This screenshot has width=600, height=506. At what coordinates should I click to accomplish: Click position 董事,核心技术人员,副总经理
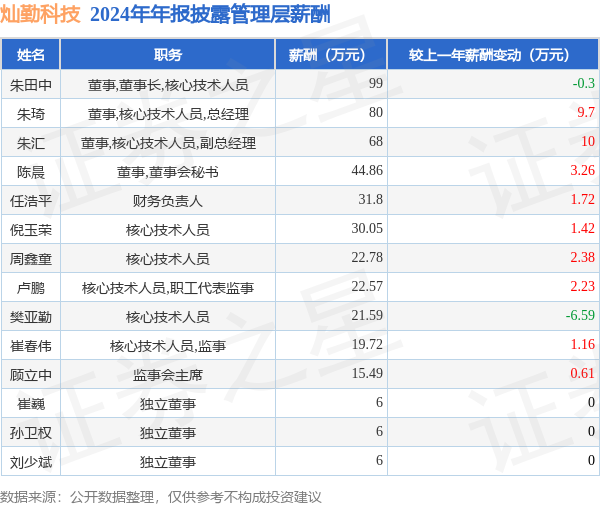168,143
